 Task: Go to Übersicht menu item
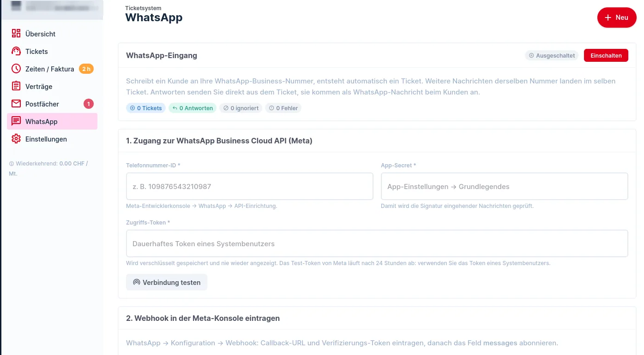pos(52,34)
